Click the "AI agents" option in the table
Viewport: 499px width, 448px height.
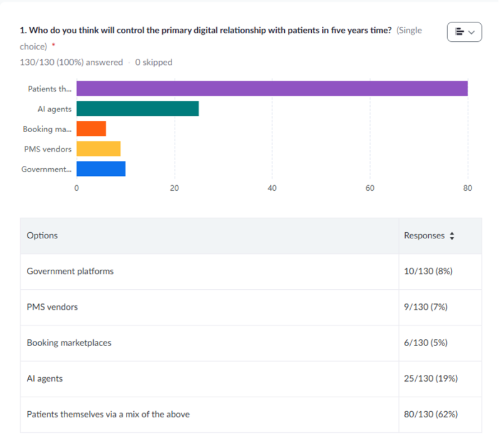click(44, 379)
